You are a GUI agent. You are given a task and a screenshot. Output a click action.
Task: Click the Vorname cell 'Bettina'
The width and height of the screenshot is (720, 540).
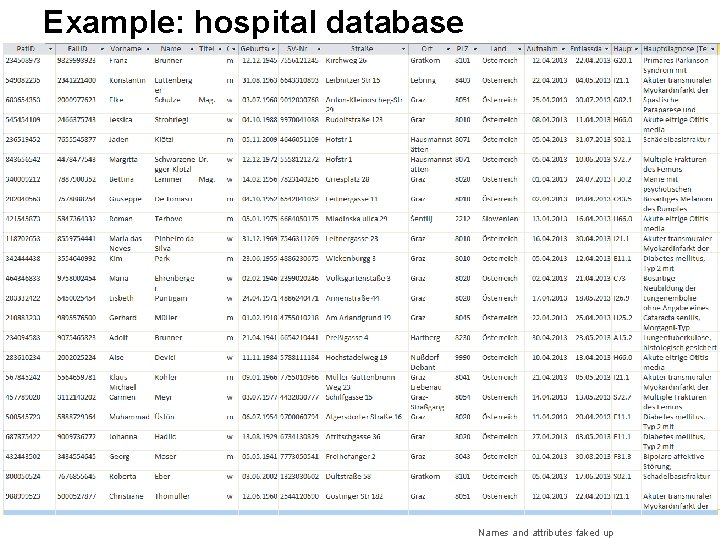pyautogui.click(x=121, y=180)
